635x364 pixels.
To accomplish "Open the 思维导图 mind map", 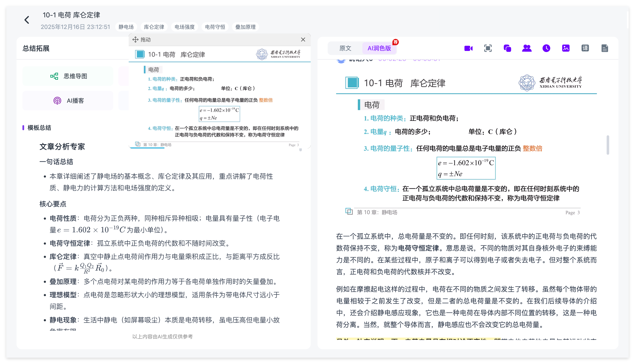I will (68, 76).
